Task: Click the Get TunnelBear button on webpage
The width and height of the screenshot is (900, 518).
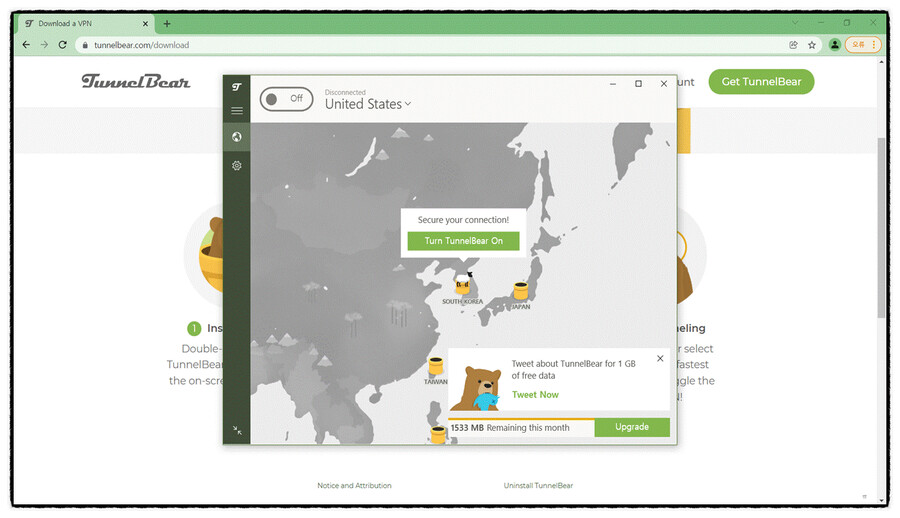Action: point(761,82)
